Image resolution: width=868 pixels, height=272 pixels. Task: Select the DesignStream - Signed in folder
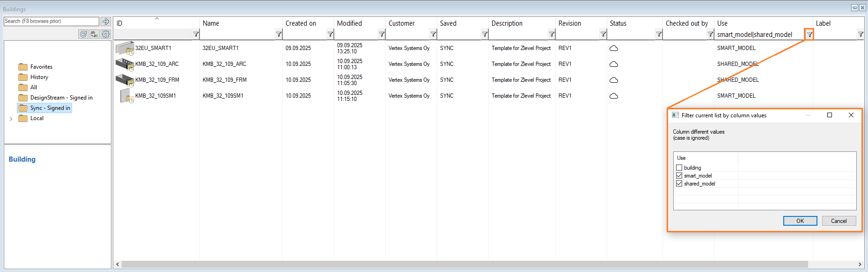(x=61, y=98)
